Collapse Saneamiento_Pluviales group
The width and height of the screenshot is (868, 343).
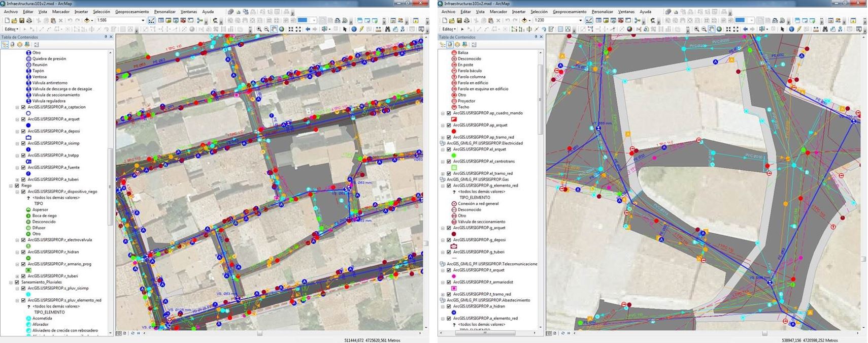tap(11, 282)
